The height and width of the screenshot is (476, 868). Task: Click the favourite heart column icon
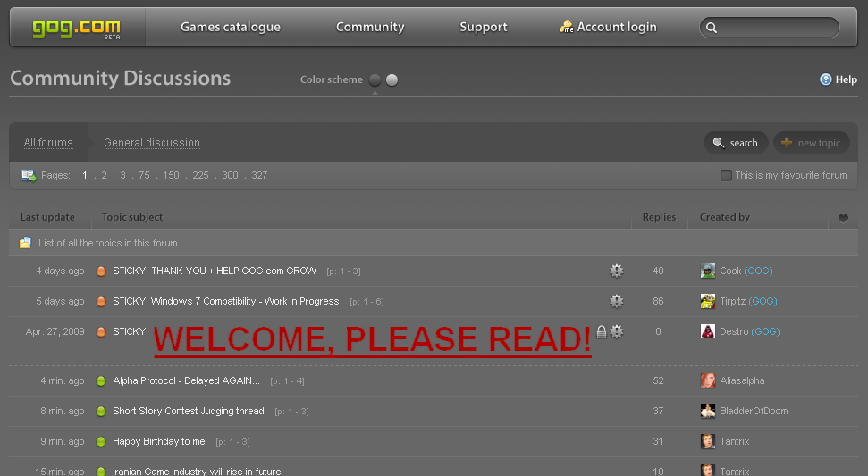click(x=843, y=218)
